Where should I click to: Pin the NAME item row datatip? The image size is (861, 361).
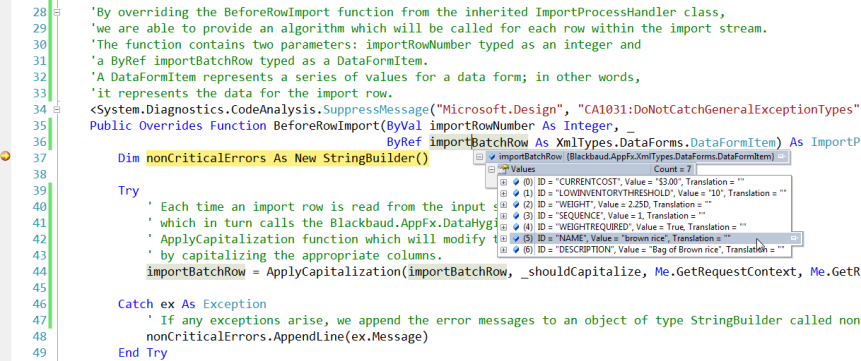(794, 238)
